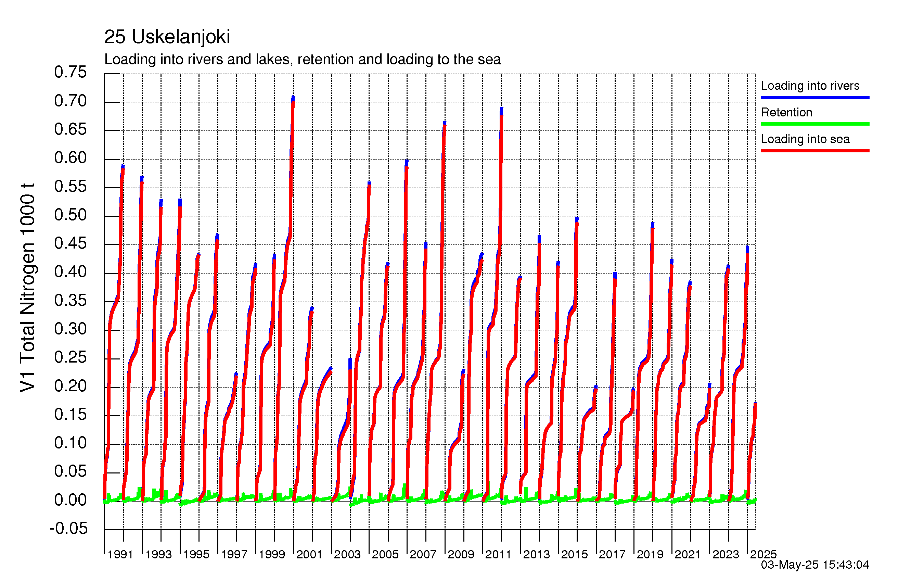This screenshot has width=924, height=582.
Task: Click the y-axis title 'V1 Total Nitrogen 1000 t'
Action: pos(28,288)
